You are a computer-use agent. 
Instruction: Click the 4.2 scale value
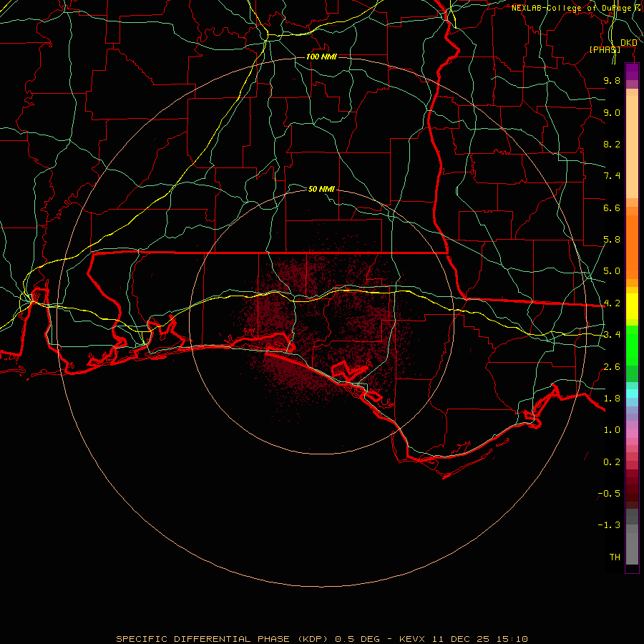pyautogui.click(x=612, y=303)
